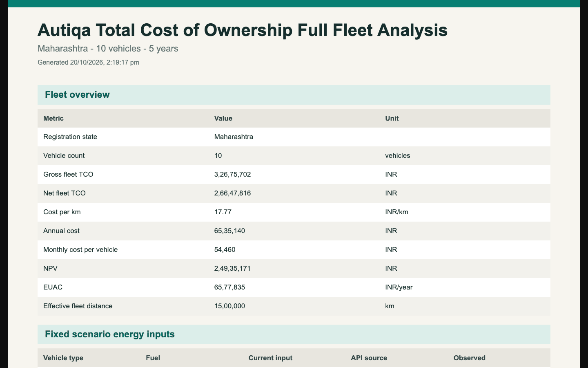Select the 'Cost per km' row label
This screenshot has width=588, height=368.
click(62, 212)
